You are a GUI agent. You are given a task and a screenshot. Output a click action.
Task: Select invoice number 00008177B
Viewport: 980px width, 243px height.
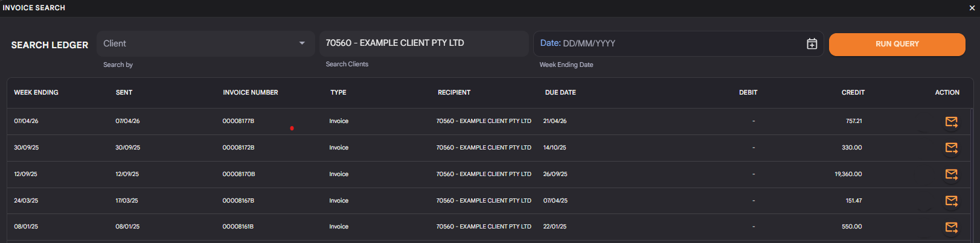(x=239, y=121)
